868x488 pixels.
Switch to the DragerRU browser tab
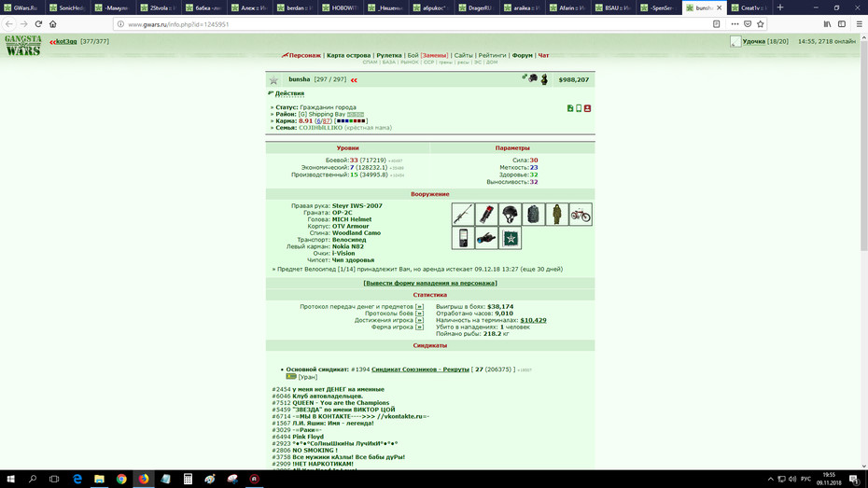(x=475, y=7)
